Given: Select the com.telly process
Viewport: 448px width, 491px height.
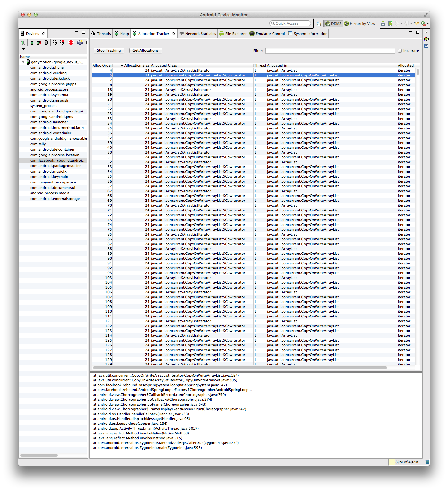Looking at the screenshot, I should click(53, 144).
